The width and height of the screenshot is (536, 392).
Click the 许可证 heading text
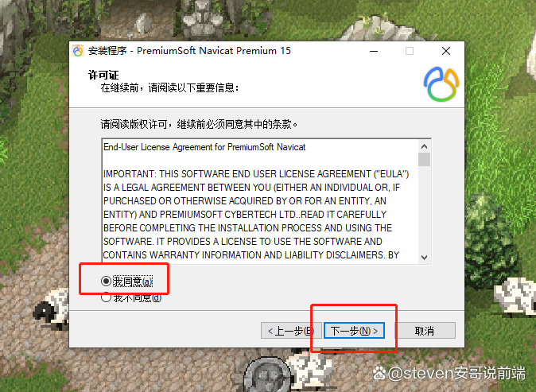103,75
